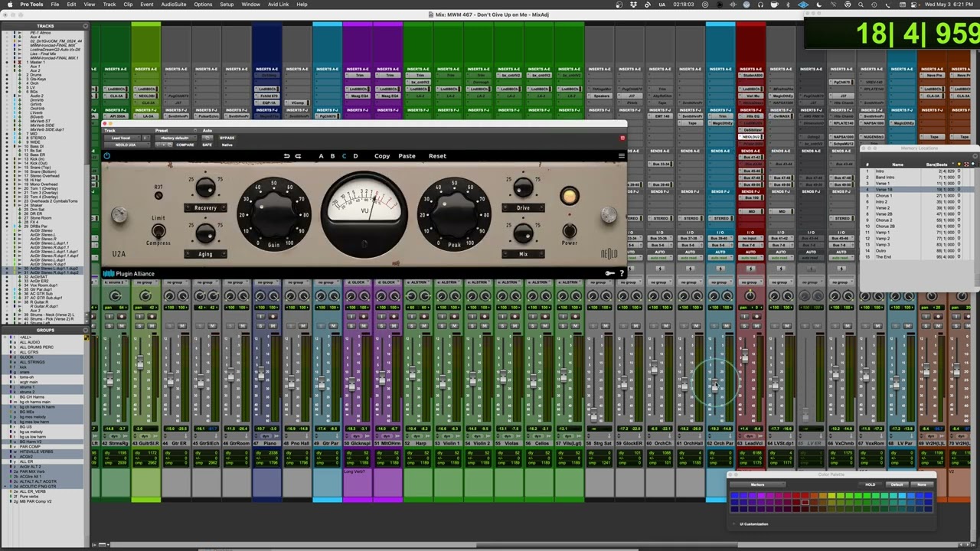Viewport: 980px width, 551px height.
Task: Mute the Violin 1 track
Action: (454, 326)
